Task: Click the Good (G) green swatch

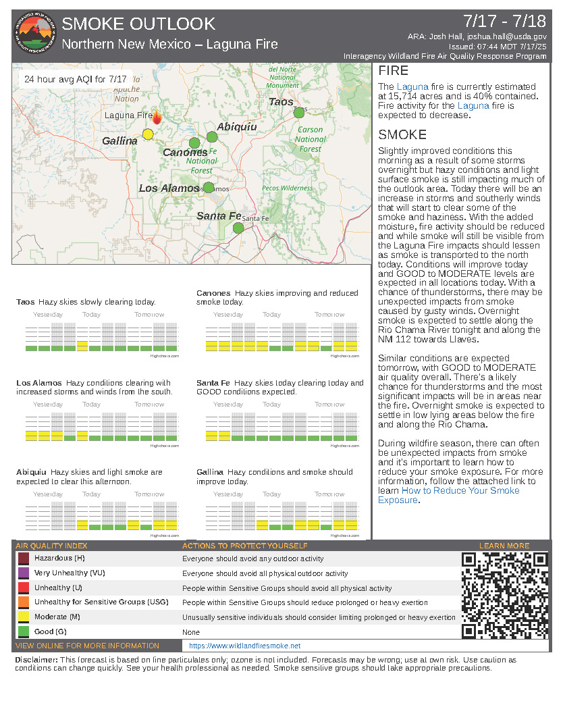Action: (x=24, y=632)
